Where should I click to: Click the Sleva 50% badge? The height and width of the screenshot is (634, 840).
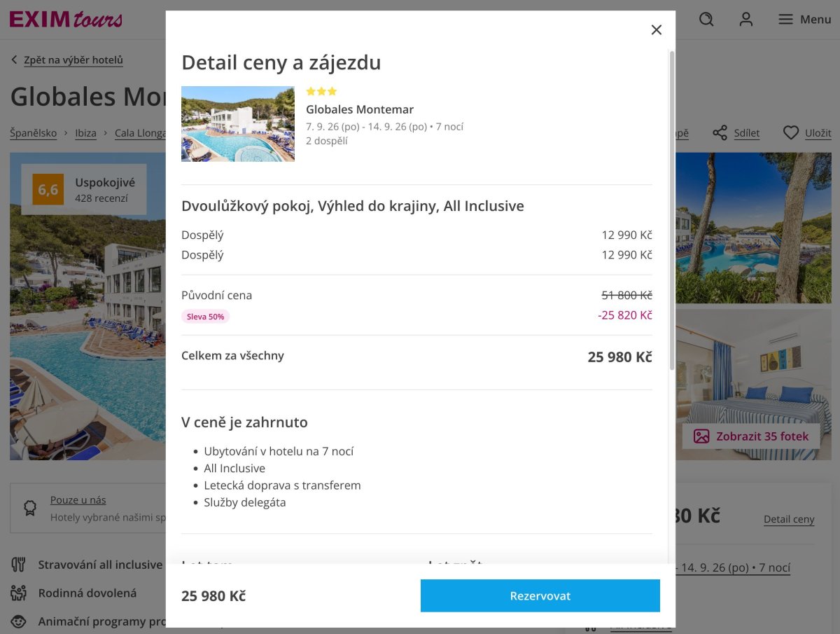[x=205, y=317]
